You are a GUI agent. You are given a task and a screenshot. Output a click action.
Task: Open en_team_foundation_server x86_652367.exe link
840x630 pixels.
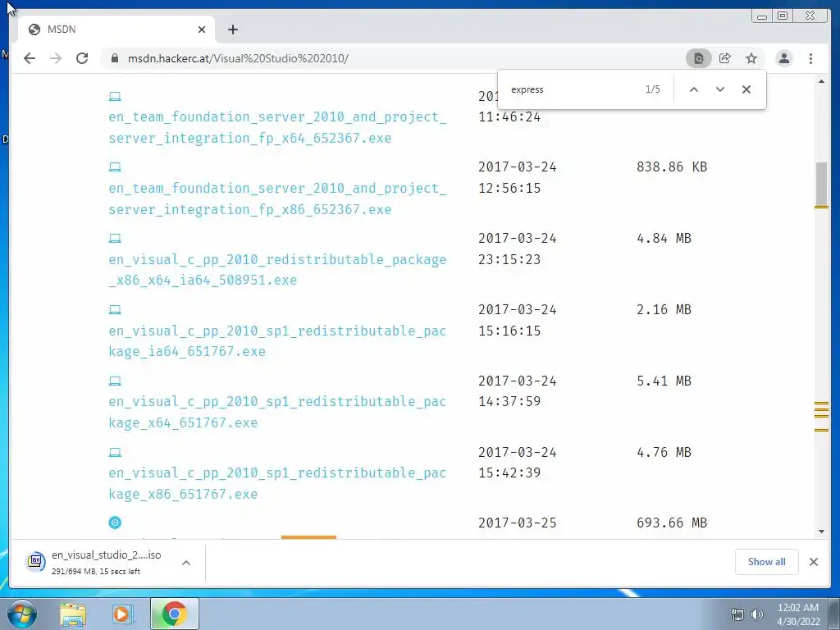pos(277,199)
